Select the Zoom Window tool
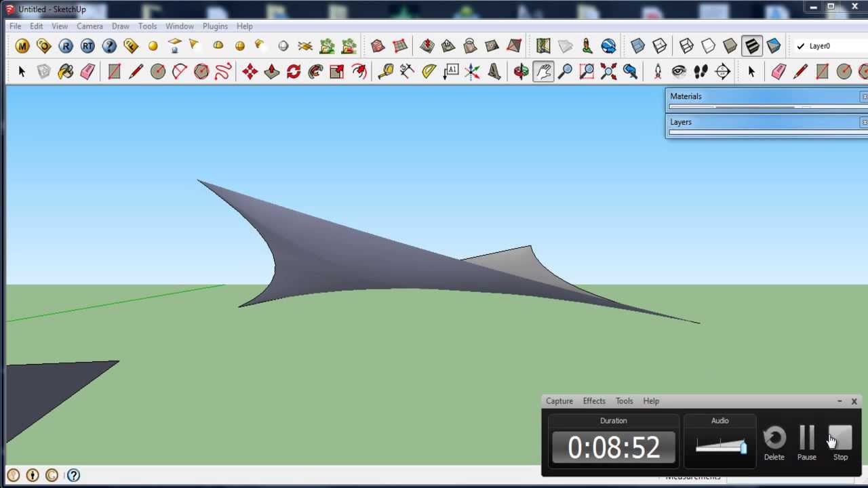The width and height of the screenshot is (868, 488). pos(587,71)
